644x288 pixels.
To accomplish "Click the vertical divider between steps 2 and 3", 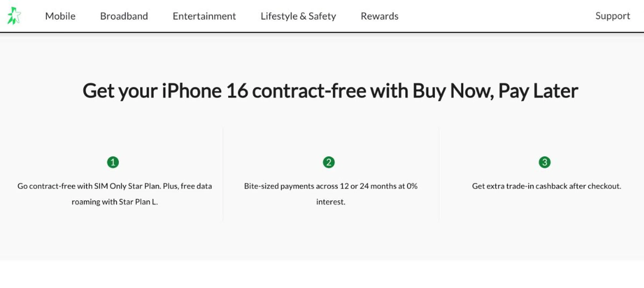I will point(439,175).
